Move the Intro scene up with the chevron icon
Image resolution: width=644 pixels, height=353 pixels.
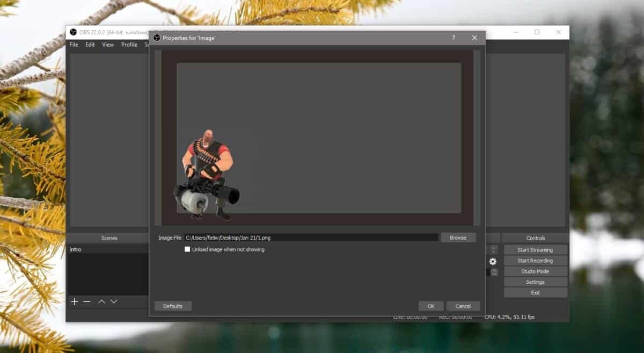click(101, 301)
